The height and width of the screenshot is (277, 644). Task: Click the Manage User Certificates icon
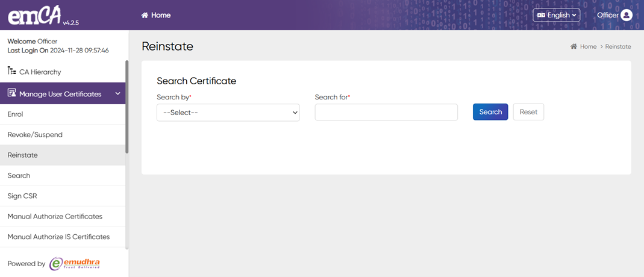tap(11, 93)
